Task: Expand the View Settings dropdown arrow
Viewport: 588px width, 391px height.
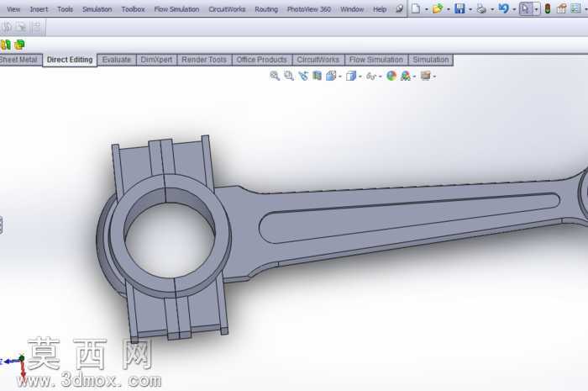Action: pos(434,77)
